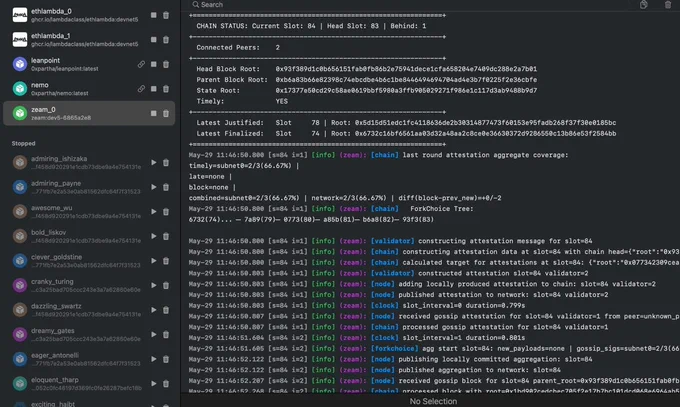Click the State Root hash line

pyautogui.click(x=366, y=91)
